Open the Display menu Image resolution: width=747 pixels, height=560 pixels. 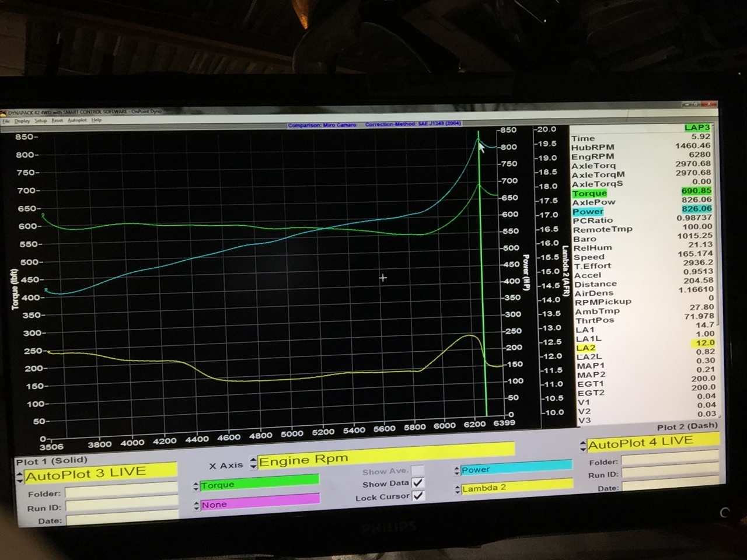(22, 121)
